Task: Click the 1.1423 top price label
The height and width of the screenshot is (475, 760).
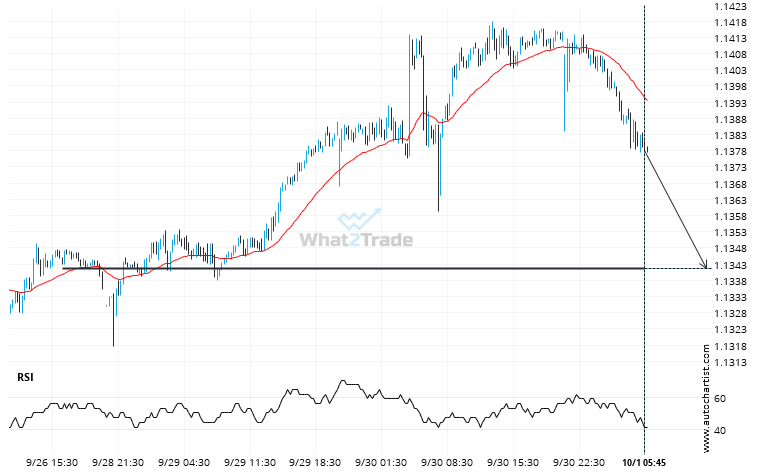Action: pos(728,6)
